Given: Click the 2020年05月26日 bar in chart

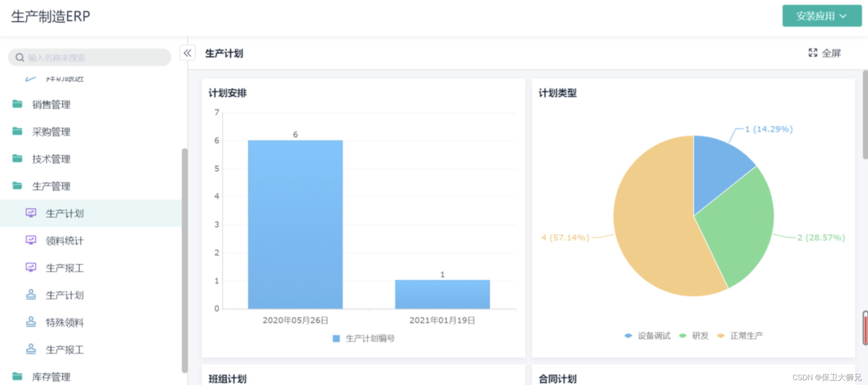Looking at the screenshot, I should click(x=295, y=224).
